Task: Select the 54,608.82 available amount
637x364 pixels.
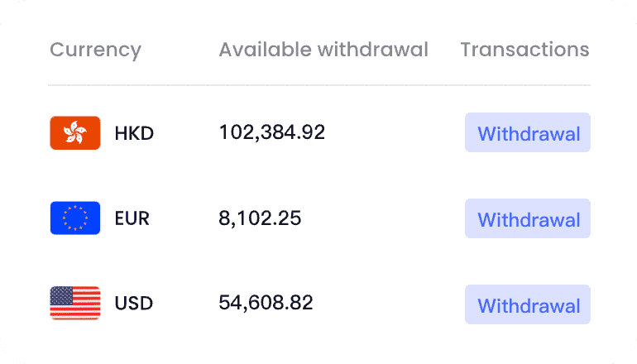Action: click(x=266, y=303)
